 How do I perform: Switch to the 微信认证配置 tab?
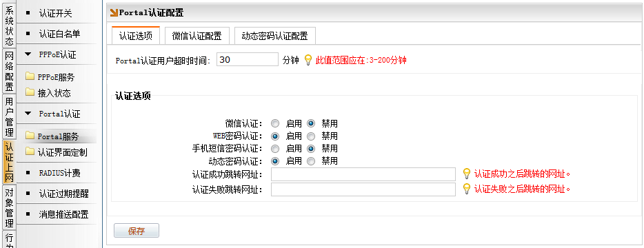[x=197, y=36]
